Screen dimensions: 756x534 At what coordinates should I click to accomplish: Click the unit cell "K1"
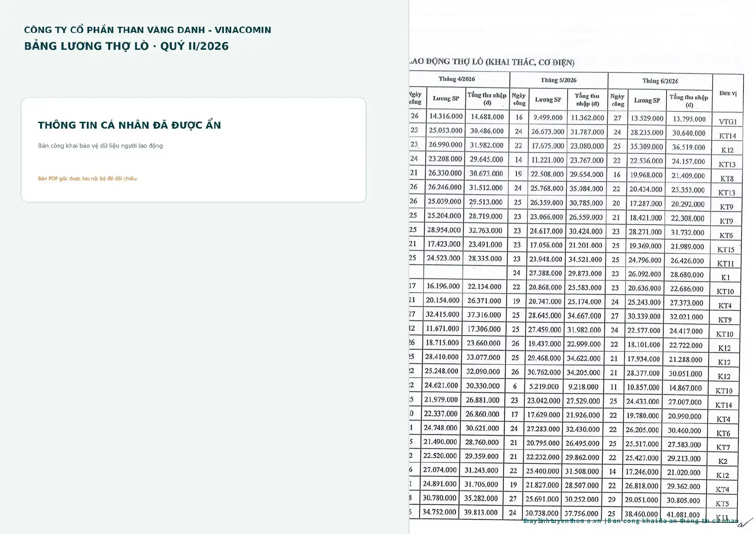(726, 278)
